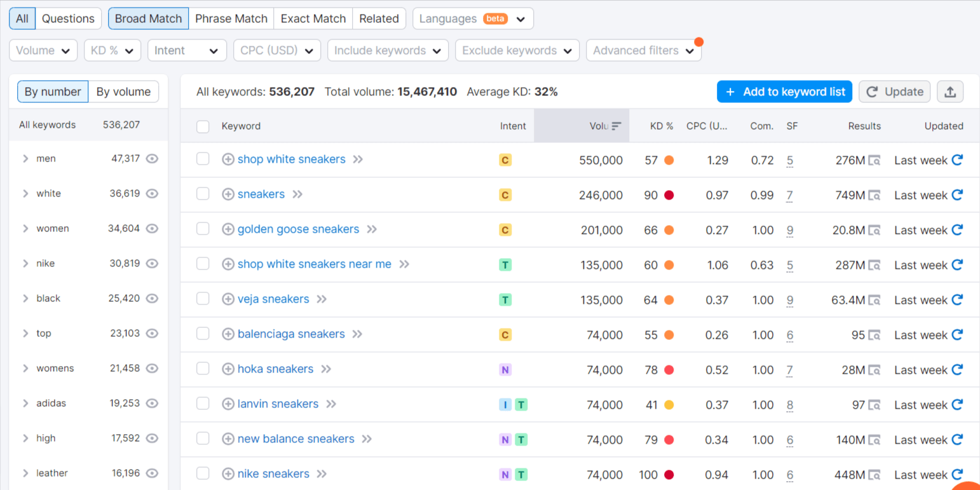View SERP icon for 'nike sneakers' results
Screen dimensions: 980x490
pos(875,475)
